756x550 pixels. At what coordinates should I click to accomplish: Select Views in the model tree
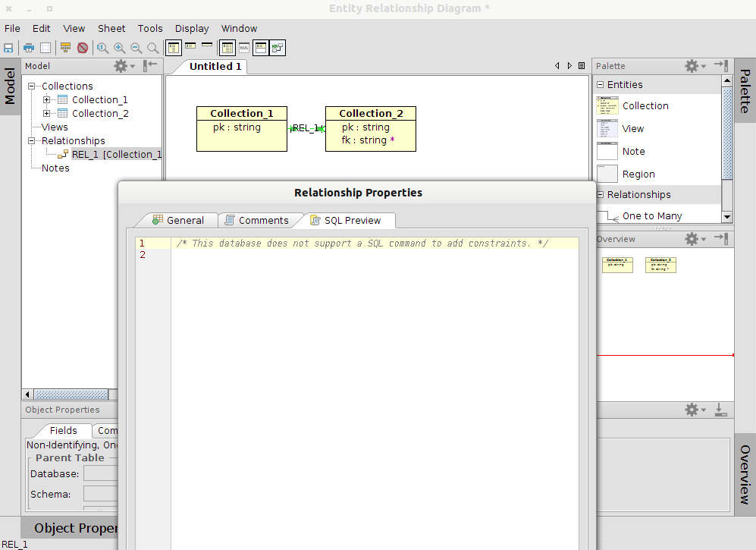click(55, 127)
